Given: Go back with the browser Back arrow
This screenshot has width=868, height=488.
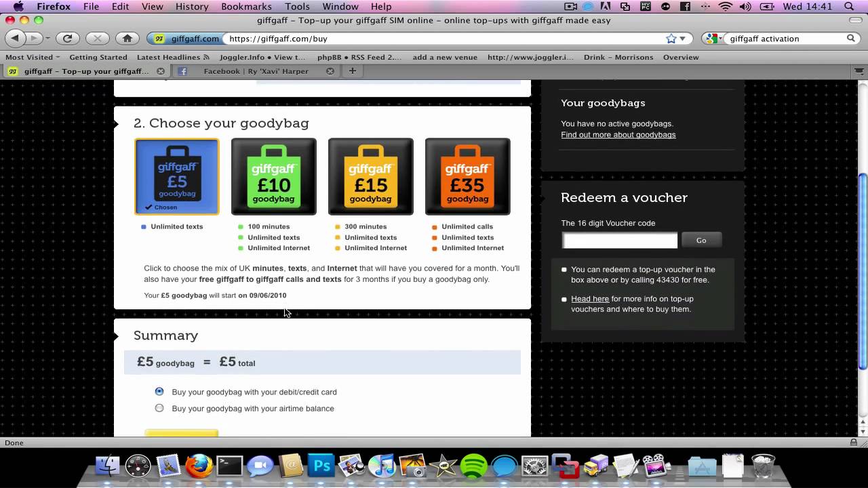Looking at the screenshot, I should tap(16, 38).
